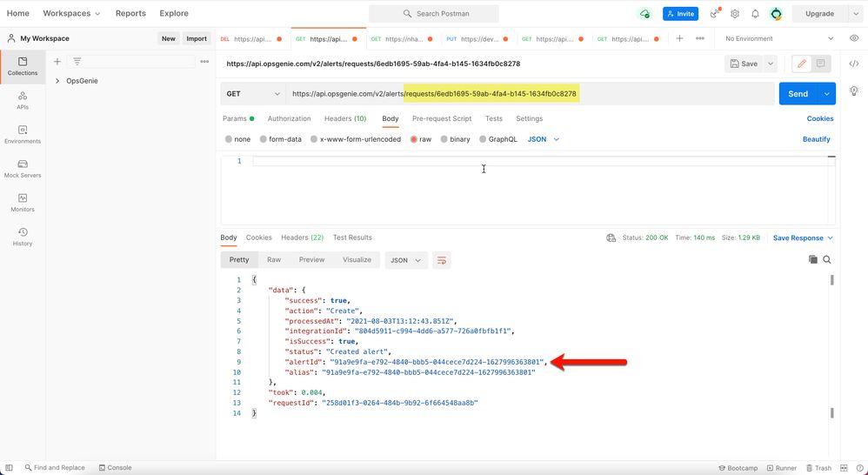
Task: Select the none body type radio
Action: click(229, 139)
